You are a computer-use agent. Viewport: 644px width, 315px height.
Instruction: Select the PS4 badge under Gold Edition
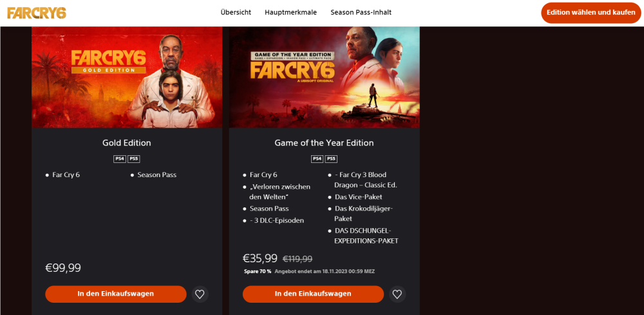point(120,159)
